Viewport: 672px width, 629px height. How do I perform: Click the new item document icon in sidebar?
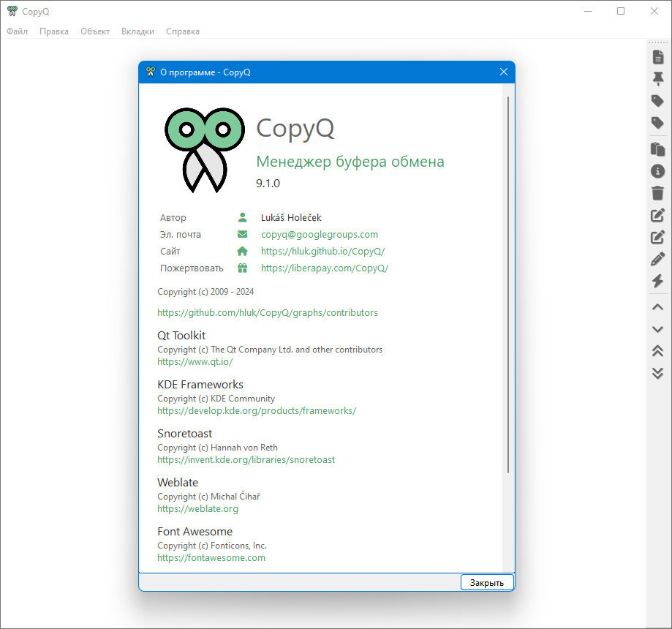click(658, 56)
